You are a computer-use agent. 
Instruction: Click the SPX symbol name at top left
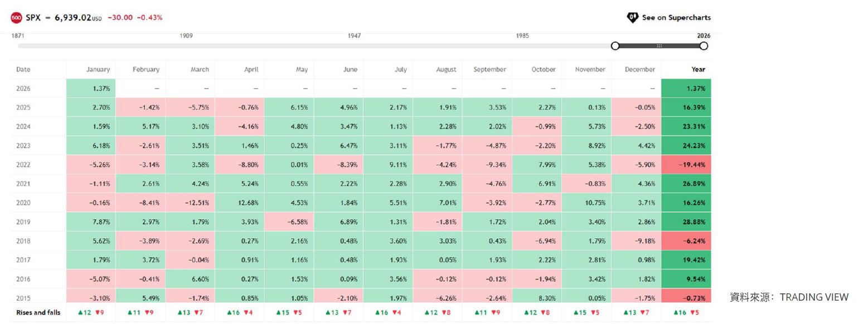(33, 17)
